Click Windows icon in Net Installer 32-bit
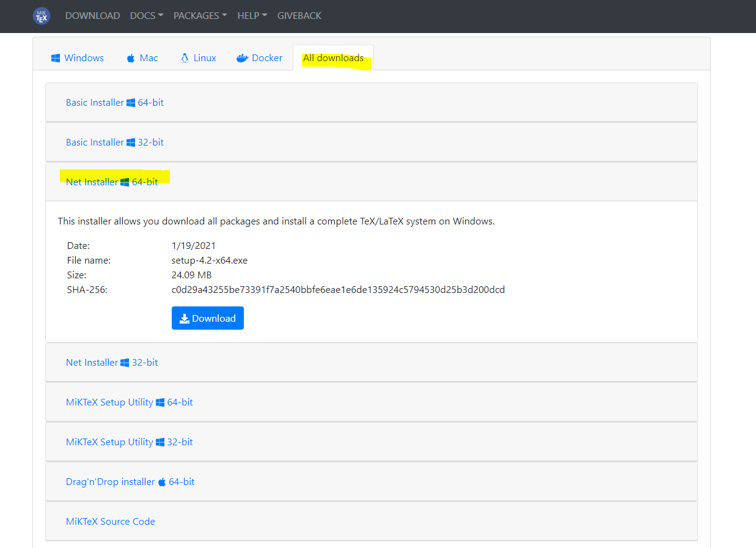Screen dimensions: 756x548 click(125, 363)
